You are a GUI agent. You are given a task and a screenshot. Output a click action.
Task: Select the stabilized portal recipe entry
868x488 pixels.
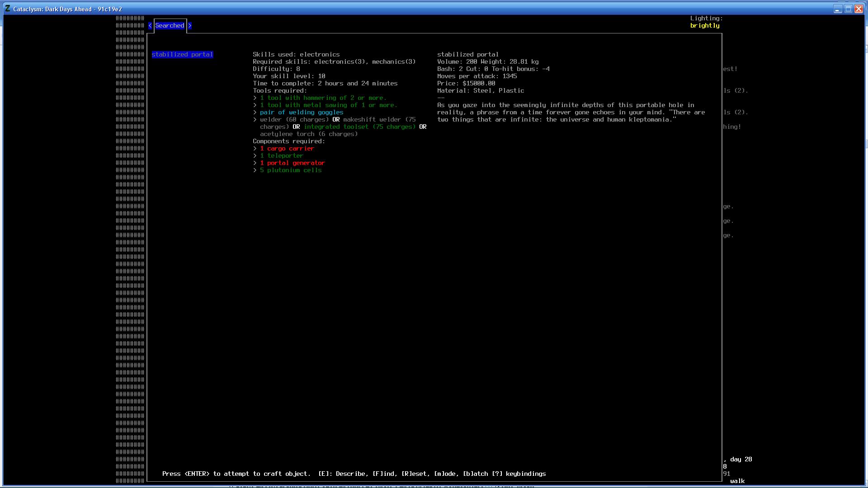(x=182, y=55)
